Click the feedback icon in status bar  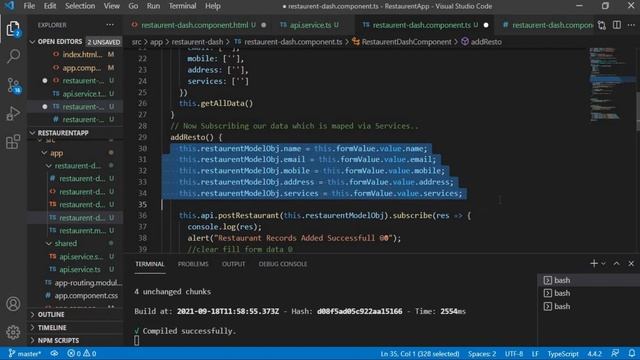(x=615, y=353)
